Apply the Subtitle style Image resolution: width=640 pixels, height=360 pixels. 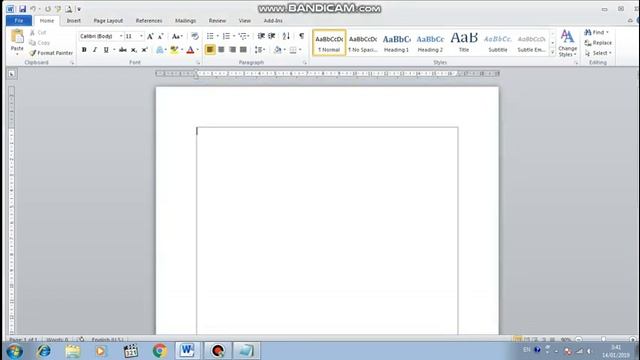(x=498, y=43)
